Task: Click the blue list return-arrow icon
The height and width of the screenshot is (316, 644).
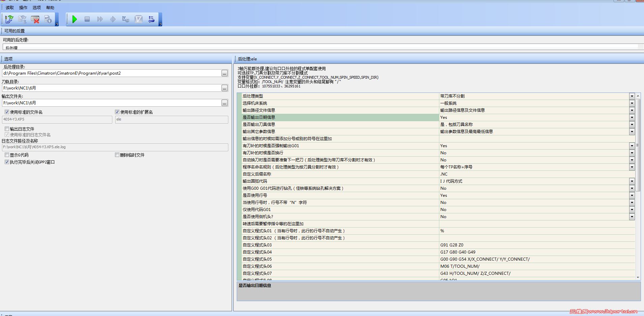Action: pos(151,19)
